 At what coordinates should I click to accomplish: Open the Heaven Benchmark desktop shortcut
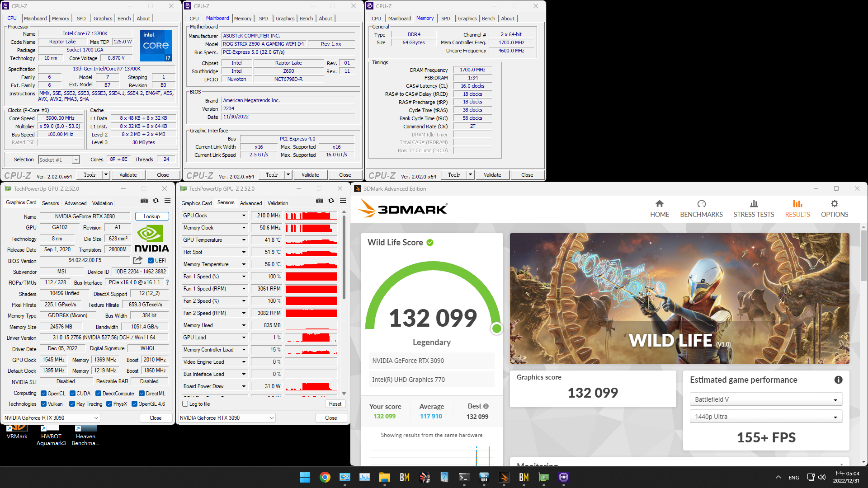(x=85, y=436)
